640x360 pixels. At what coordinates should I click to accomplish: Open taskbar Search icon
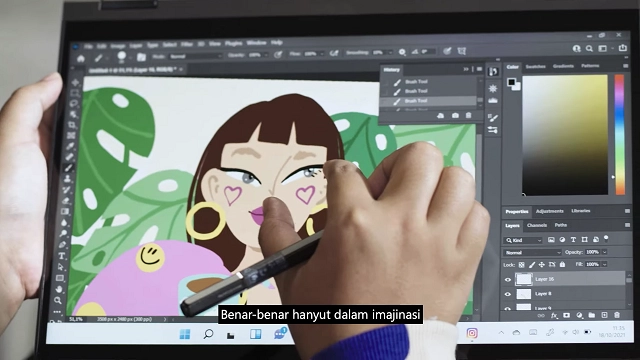click(x=208, y=334)
